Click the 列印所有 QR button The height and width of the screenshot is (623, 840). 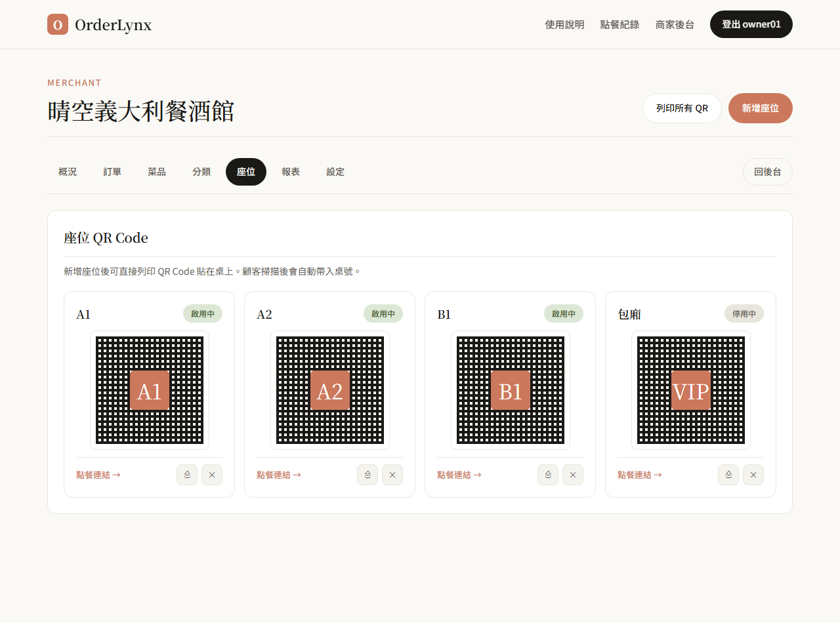pyautogui.click(x=682, y=108)
